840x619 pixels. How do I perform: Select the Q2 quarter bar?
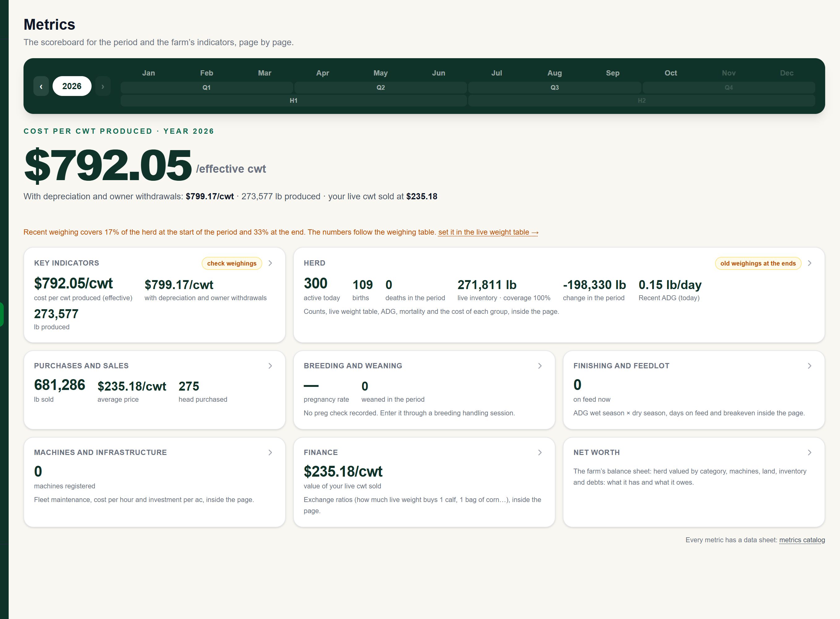coord(381,88)
